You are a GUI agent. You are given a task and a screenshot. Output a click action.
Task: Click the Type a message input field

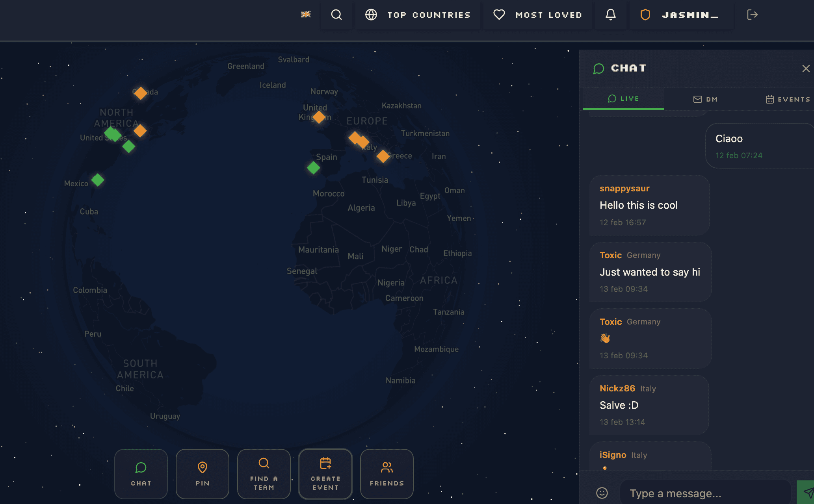tap(705, 492)
